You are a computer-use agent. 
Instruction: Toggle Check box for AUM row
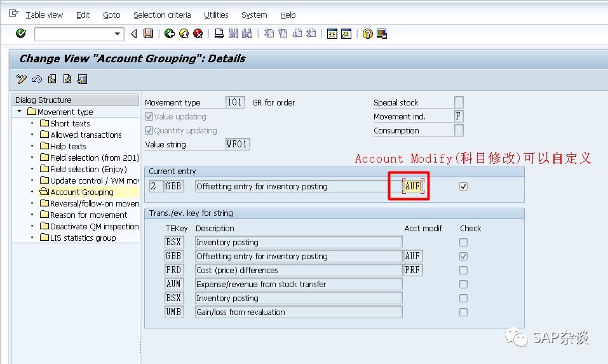(x=463, y=284)
